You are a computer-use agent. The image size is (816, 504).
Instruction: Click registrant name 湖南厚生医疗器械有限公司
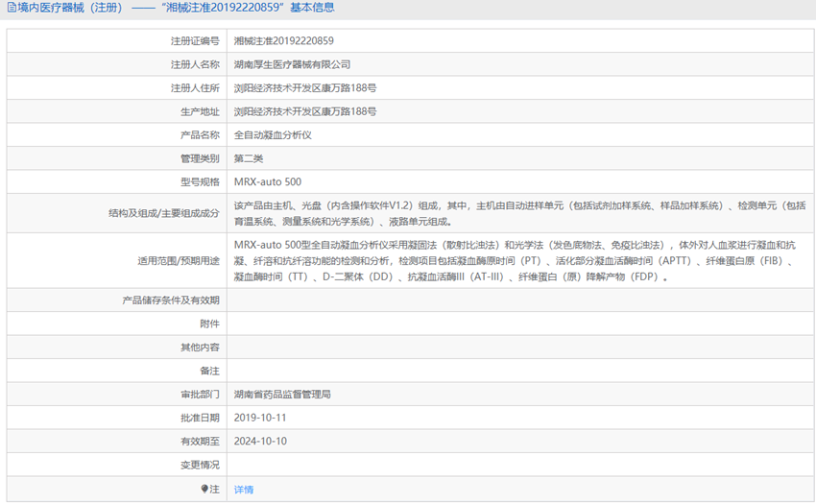coord(293,64)
